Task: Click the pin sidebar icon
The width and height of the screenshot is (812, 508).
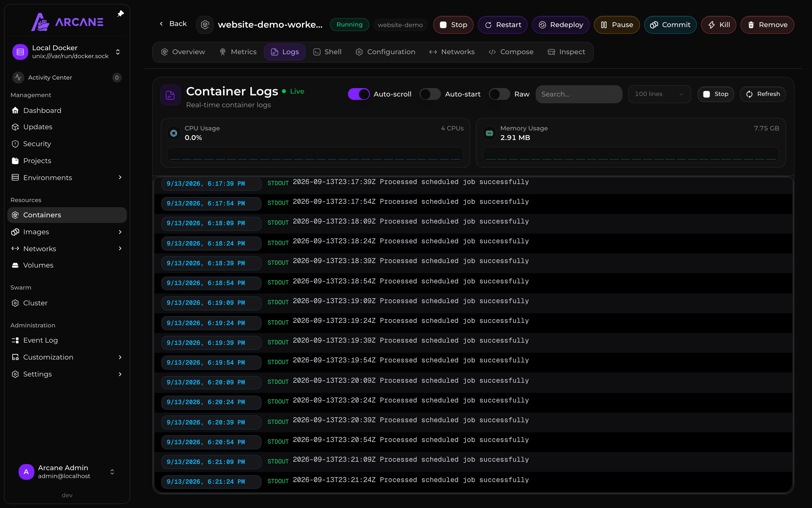Action: [120, 14]
